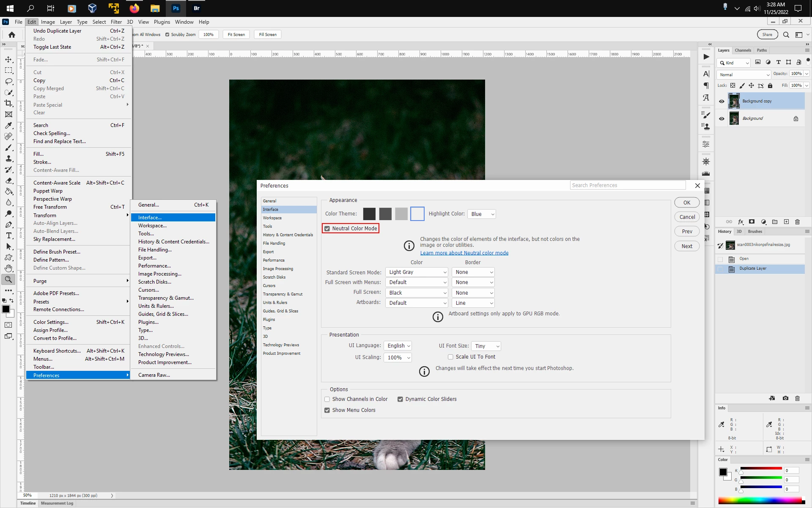Pick the darkest Color Theme swatch

pos(369,214)
